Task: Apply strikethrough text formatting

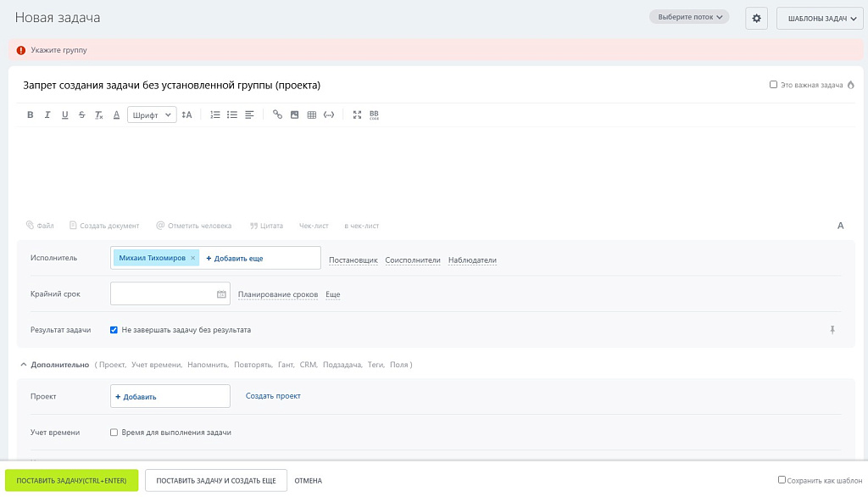Action: [x=81, y=114]
